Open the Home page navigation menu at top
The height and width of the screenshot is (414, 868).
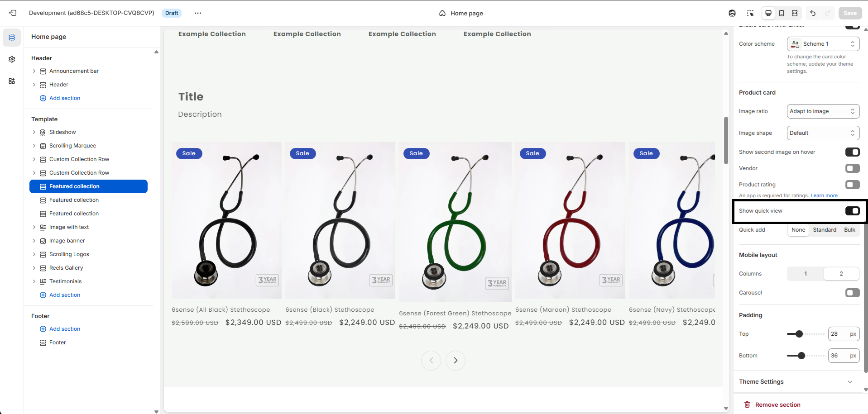click(x=460, y=13)
